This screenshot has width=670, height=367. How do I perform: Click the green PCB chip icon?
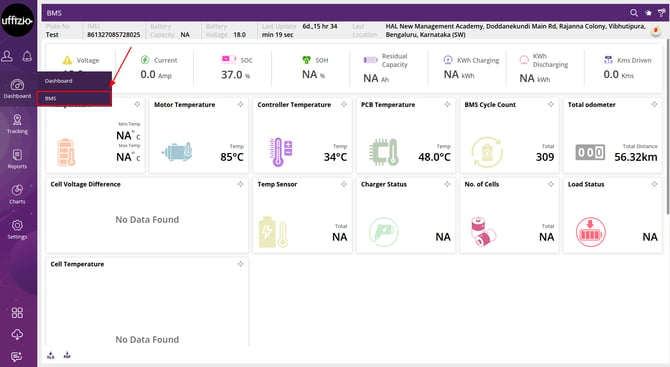[384, 152]
